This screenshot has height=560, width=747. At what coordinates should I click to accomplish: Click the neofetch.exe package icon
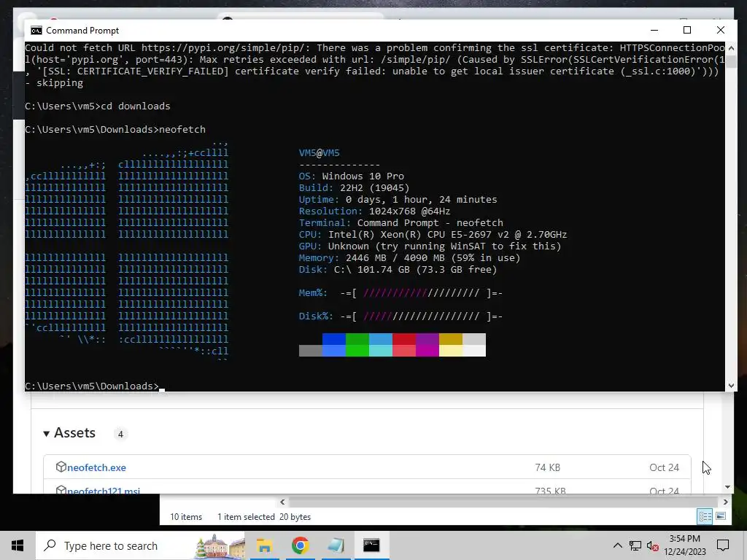(x=61, y=467)
